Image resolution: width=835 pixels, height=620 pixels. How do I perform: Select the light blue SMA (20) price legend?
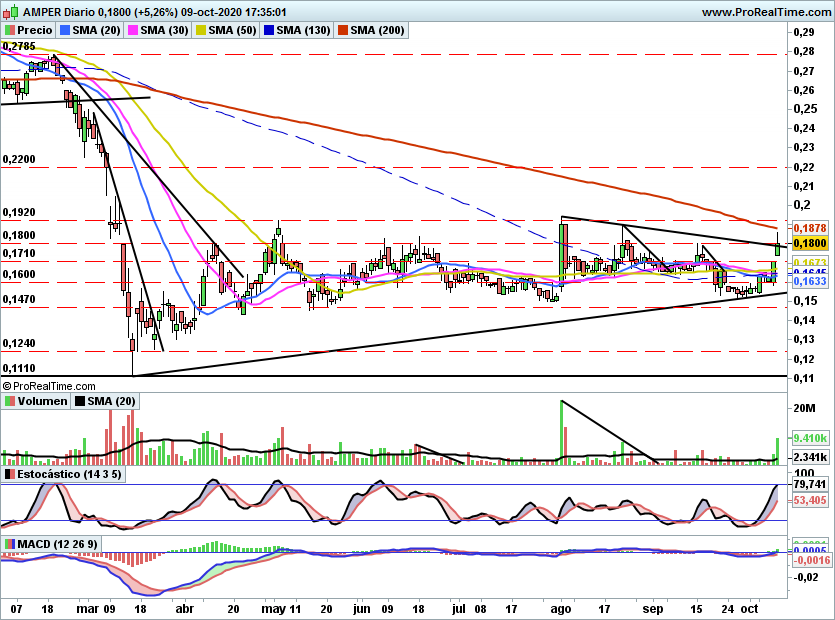pyautogui.click(x=90, y=30)
